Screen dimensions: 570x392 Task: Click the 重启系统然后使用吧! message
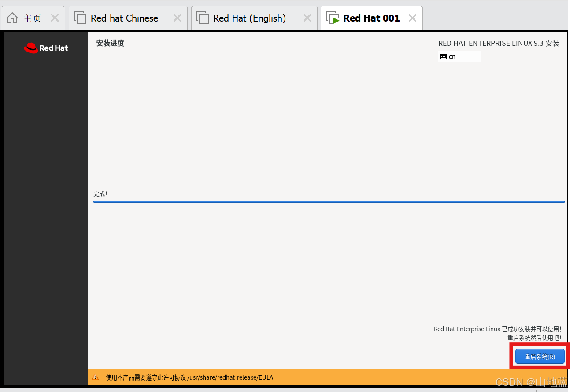point(534,338)
